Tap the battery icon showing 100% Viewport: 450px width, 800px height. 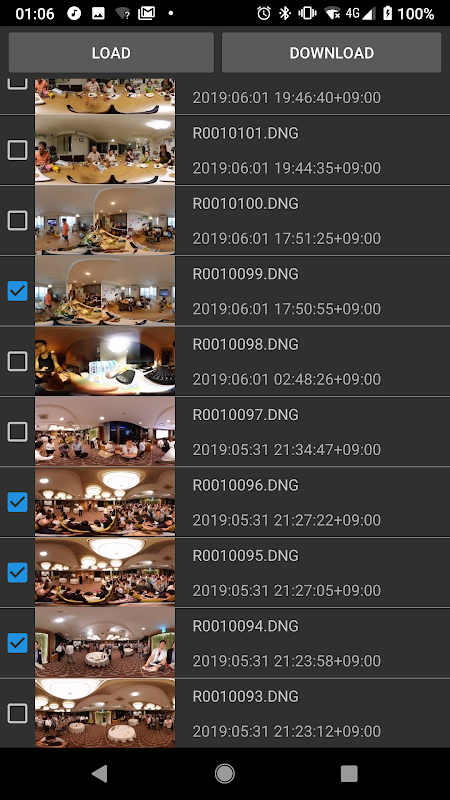[388, 13]
